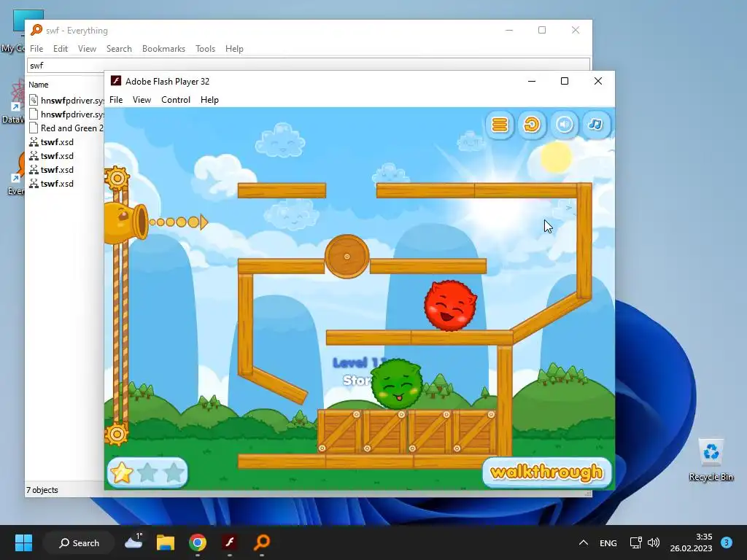Click the green fuzzy ball character
This screenshot has height=560, width=747.
click(396, 384)
